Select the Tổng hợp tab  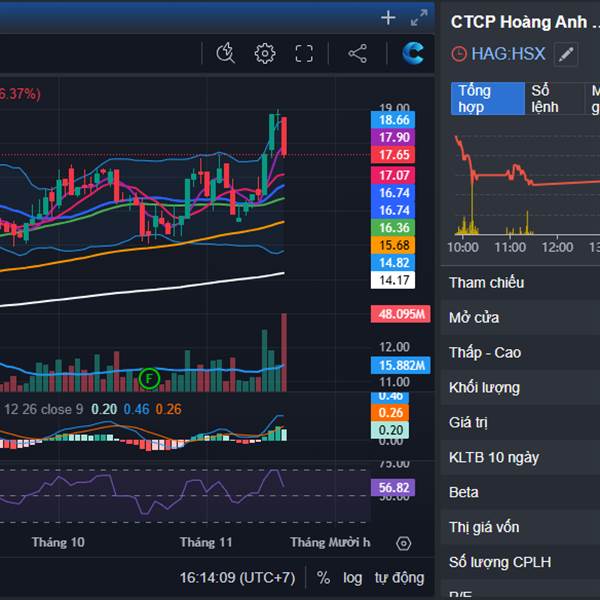[x=488, y=99]
